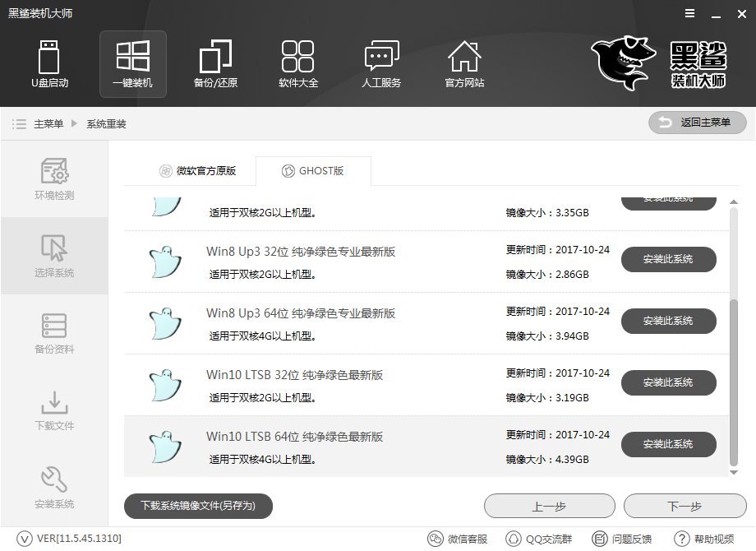Open the U盘启动 (USB boot) tool

coord(49,64)
